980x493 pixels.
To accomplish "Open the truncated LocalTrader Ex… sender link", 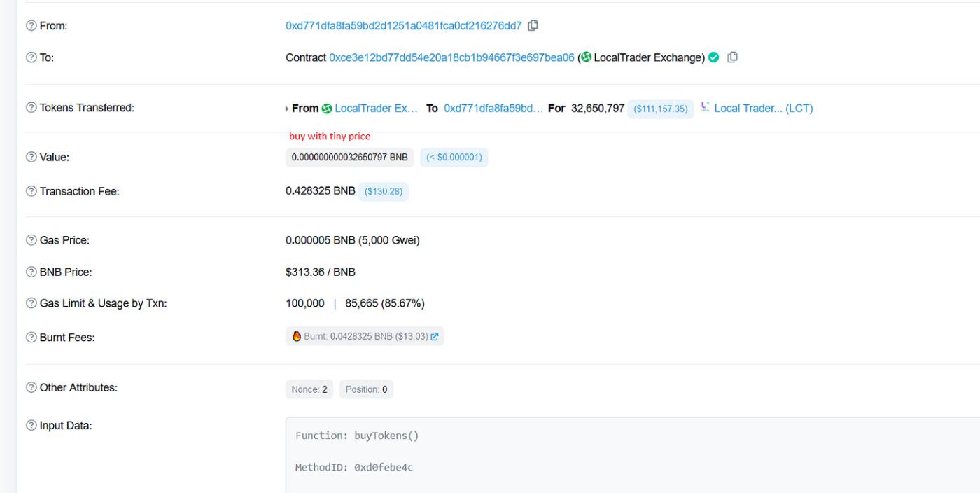I will click(x=376, y=109).
